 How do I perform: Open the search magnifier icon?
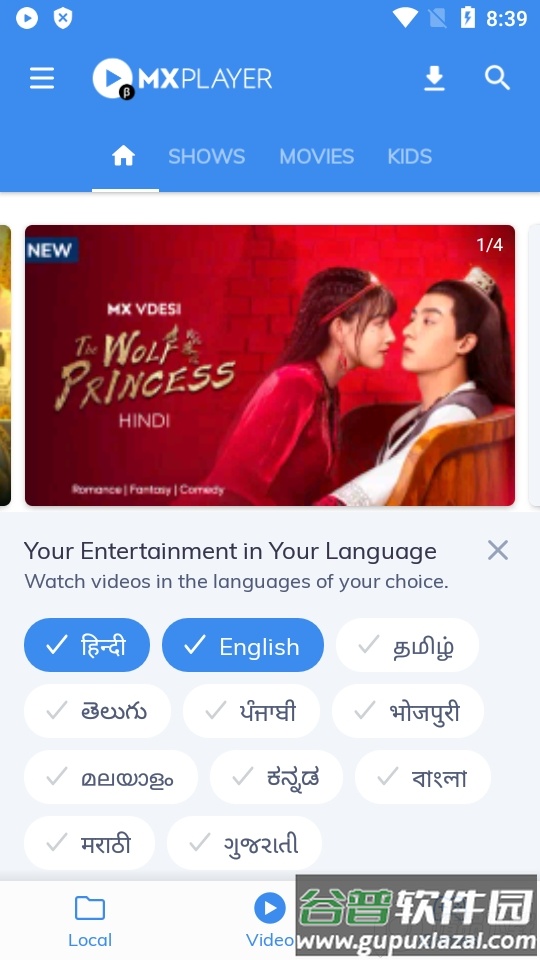497,78
